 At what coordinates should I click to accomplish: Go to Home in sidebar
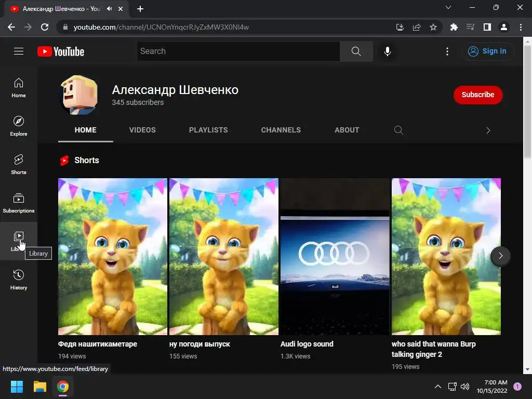coord(19,88)
